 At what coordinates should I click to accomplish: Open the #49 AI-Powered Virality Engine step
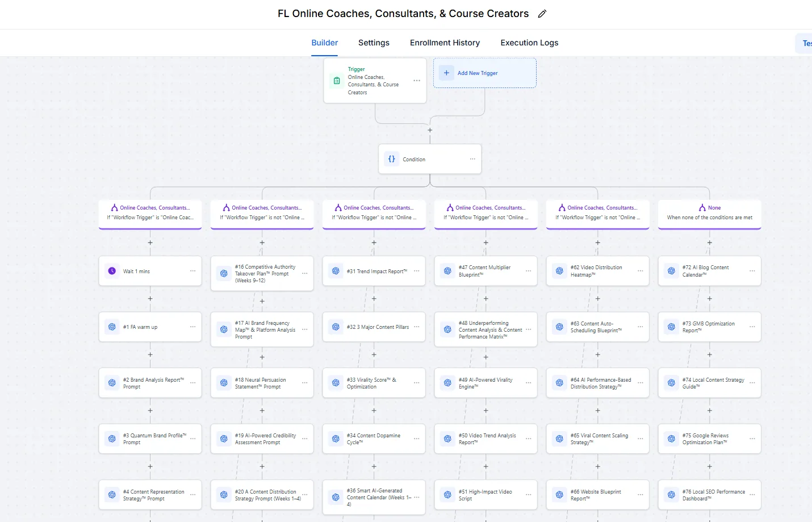pyautogui.click(x=485, y=383)
